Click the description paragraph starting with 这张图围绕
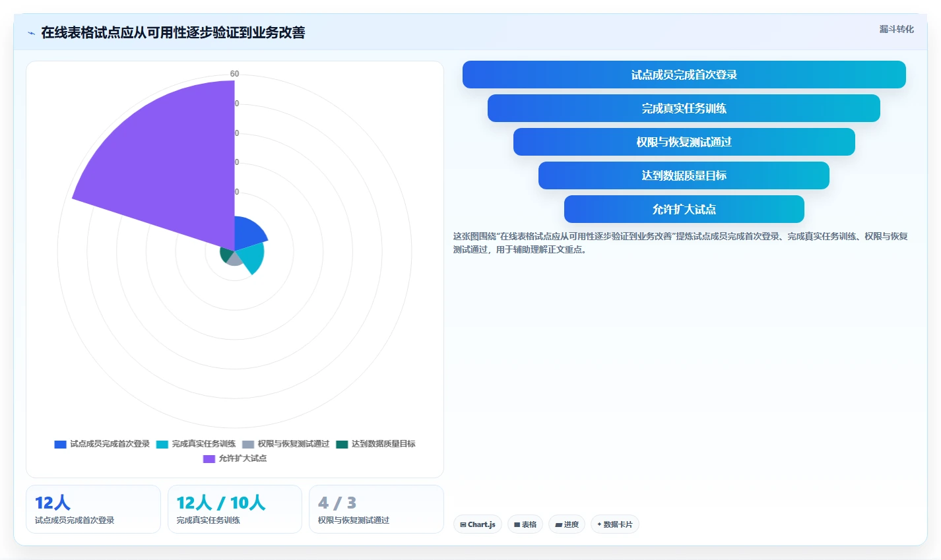 click(x=680, y=243)
